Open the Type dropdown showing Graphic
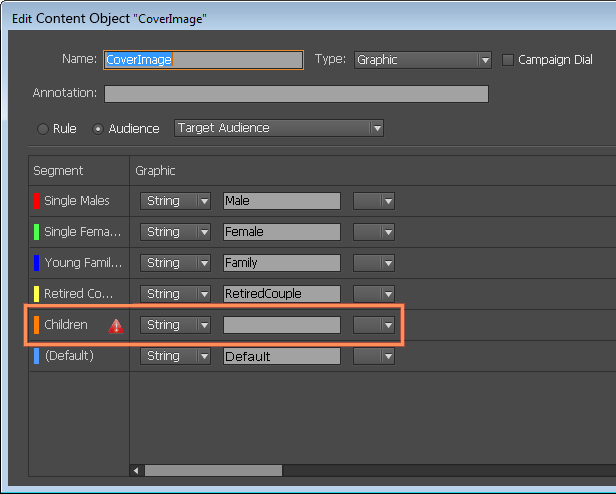This screenshot has height=494, width=616. (423, 60)
